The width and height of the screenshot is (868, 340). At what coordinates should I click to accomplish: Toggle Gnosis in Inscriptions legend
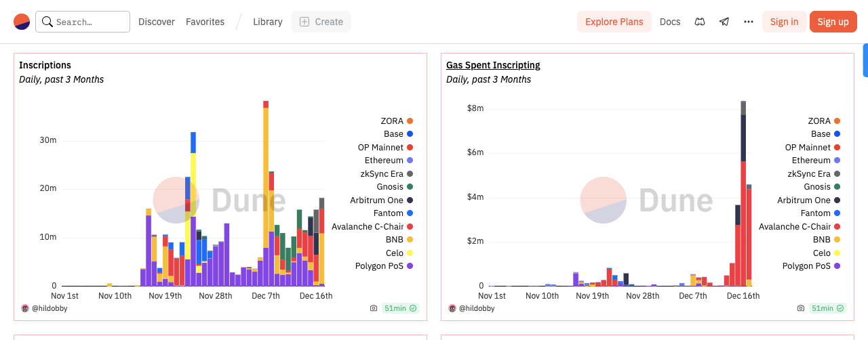click(395, 187)
